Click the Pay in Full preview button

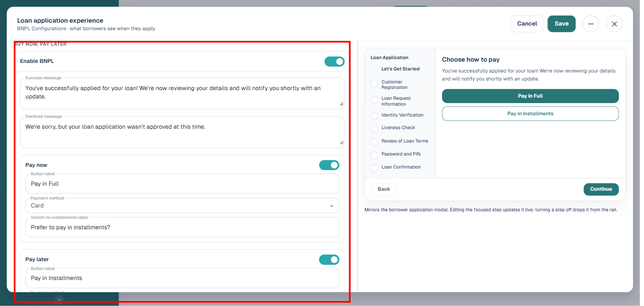pos(530,96)
